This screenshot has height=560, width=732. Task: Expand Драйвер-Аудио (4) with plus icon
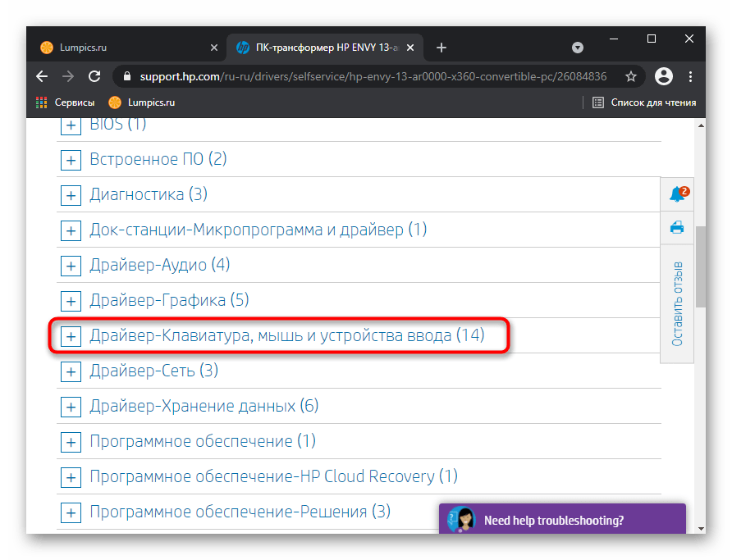pyautogui.click(x=71, y=266)
